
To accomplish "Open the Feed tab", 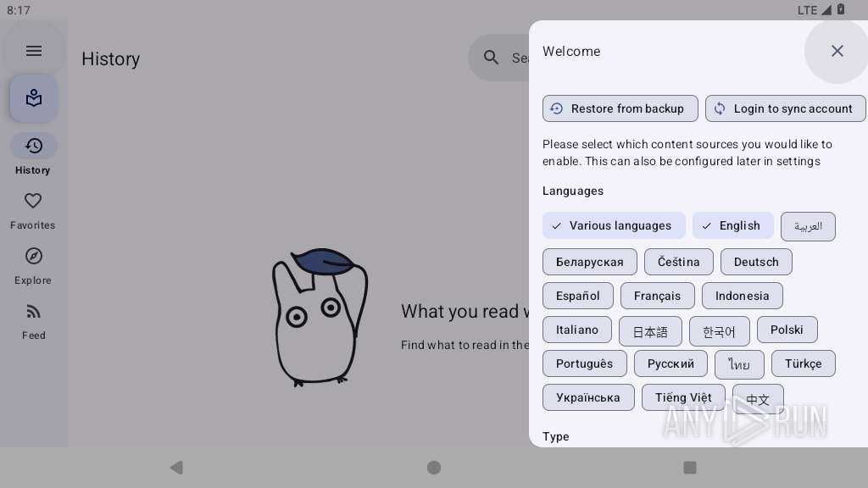I will coord(33,321).
